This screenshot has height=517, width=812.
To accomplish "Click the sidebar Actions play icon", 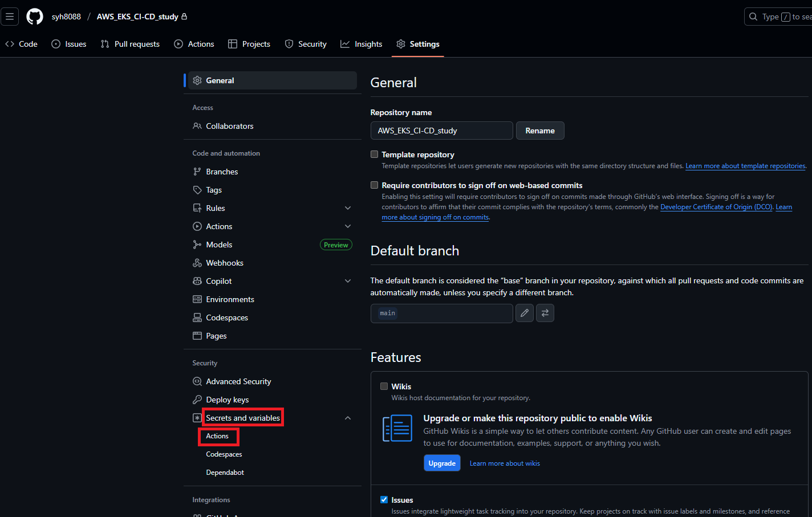I will pos(197,226).
